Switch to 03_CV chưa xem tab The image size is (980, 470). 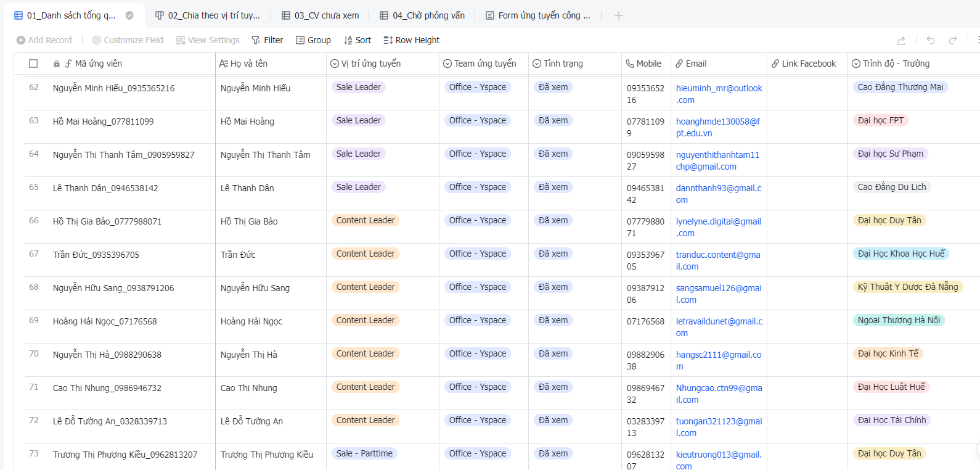[321, 15]
